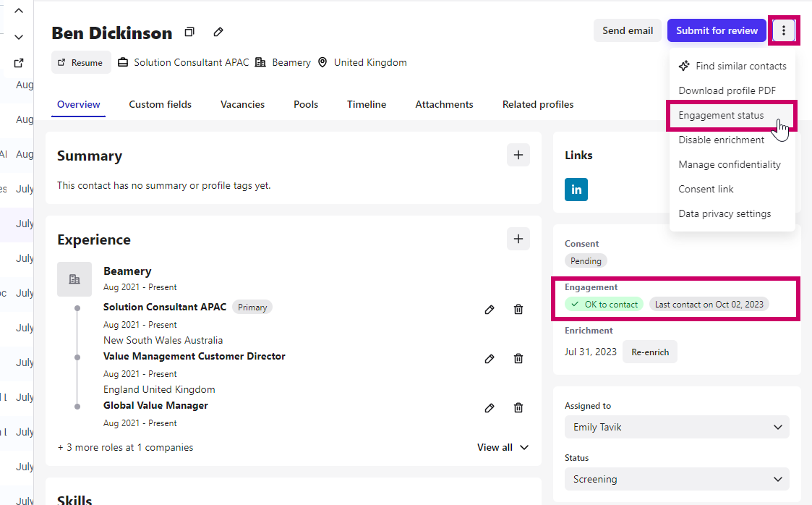This screenshot has height=505, width=812.
Task: Switch to the Custom fields tab
Action: (161, 104)
